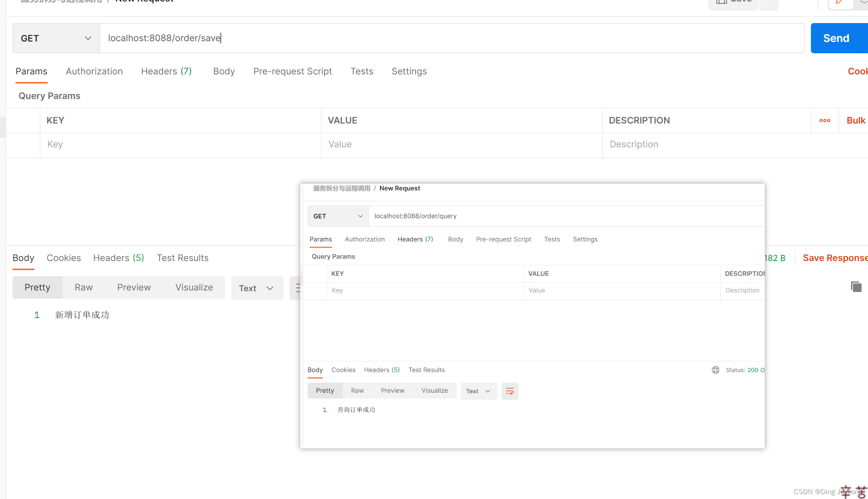Viewport: 868px width, 499px height.
Task: Switch to Raw view in inner screenshot
Action: 357,391
